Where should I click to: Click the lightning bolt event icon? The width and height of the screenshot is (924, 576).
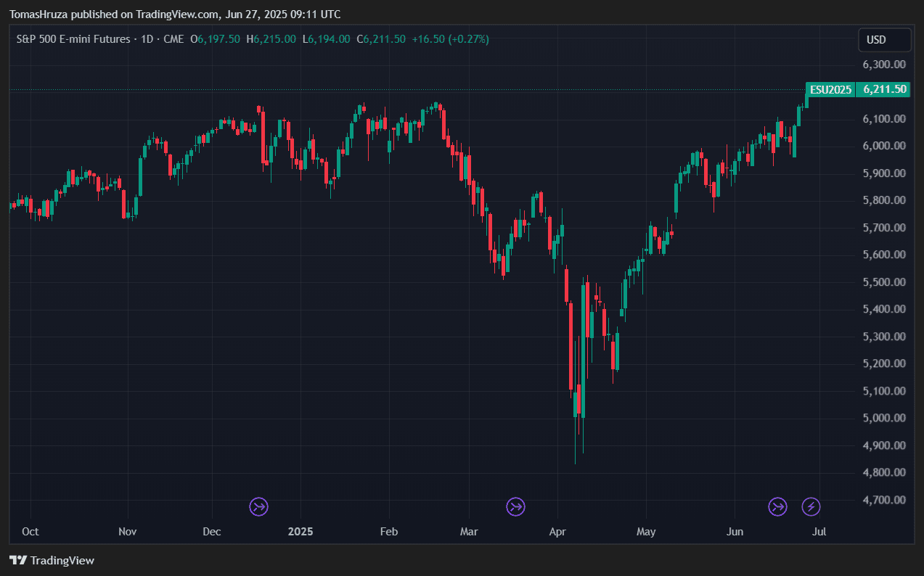[x=811, y=506]
